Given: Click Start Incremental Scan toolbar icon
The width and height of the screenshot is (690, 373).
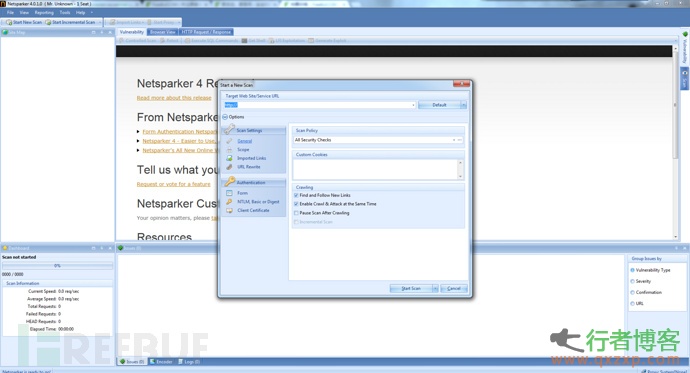Looking at the screenshot, I should pyautogui.click(x=48, y=22).
